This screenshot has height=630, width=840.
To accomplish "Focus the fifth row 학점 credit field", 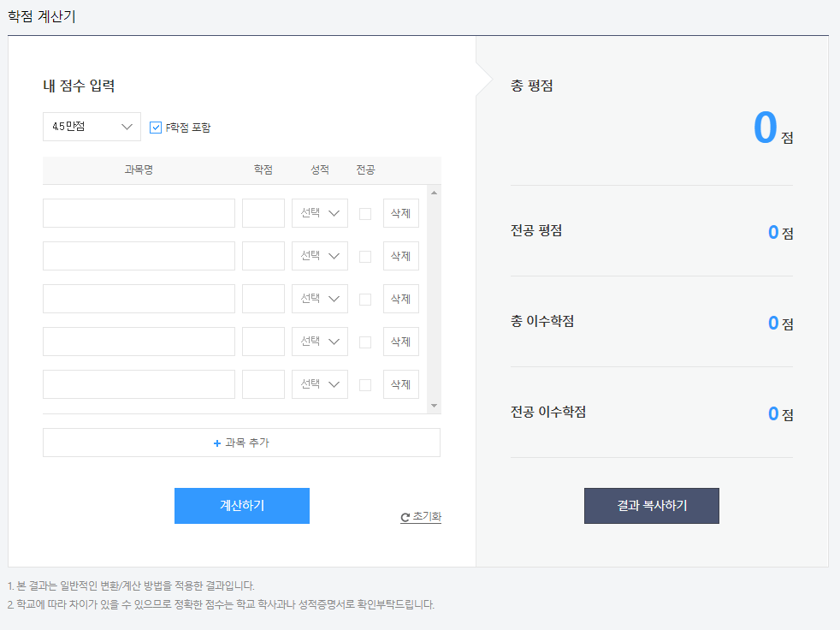I will pos(263,384).
